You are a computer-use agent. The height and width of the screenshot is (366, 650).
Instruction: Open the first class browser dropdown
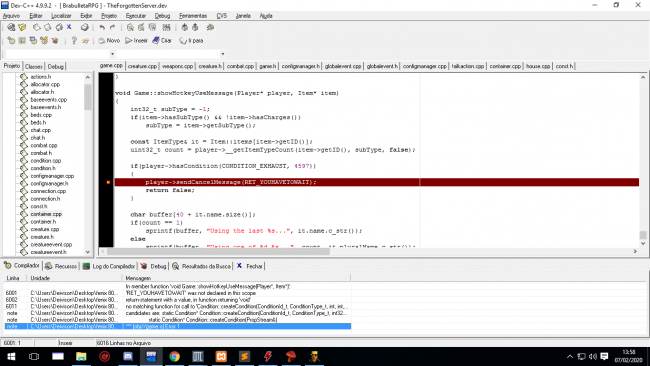[x=112, y=54]
